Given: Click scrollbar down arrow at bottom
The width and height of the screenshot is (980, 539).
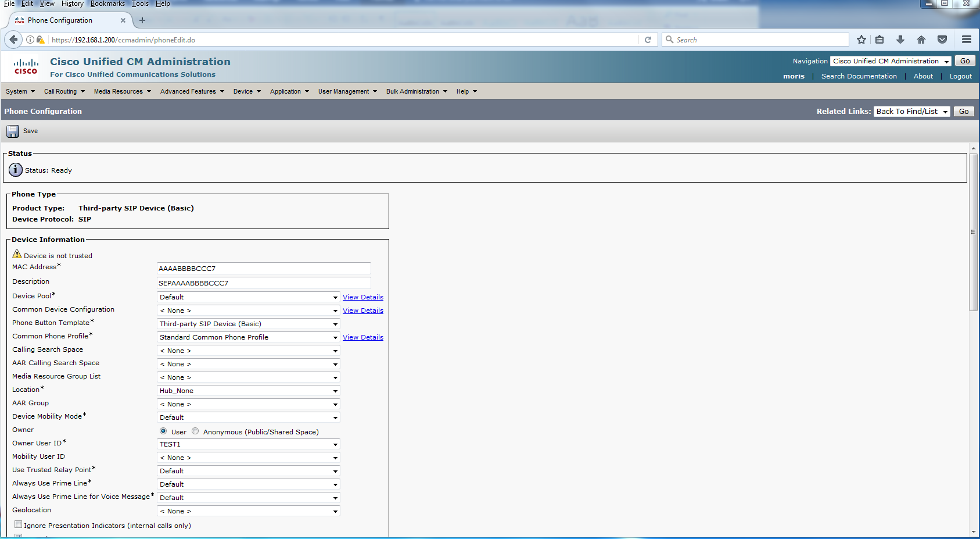Looking at the screenshot, I should (x=973, y=531).
